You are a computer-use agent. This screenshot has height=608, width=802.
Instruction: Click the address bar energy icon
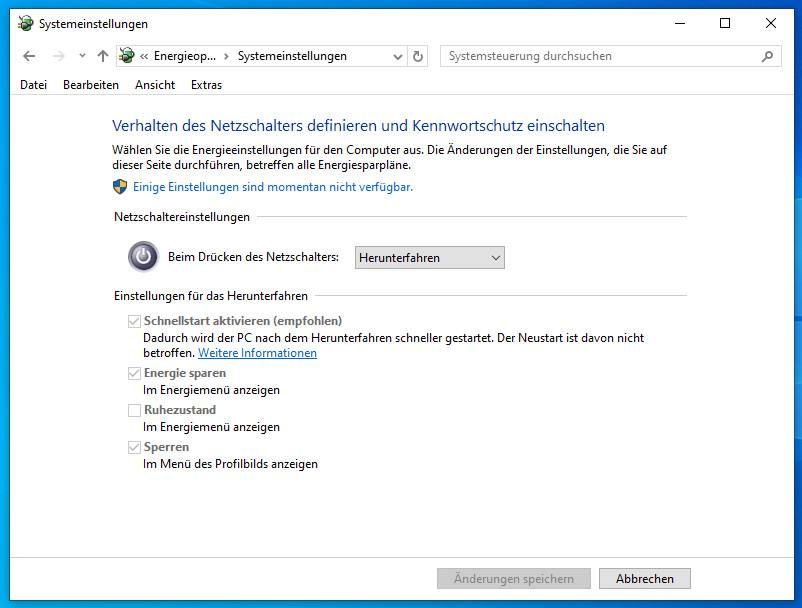pyautogui.click(x=128, y=56)
